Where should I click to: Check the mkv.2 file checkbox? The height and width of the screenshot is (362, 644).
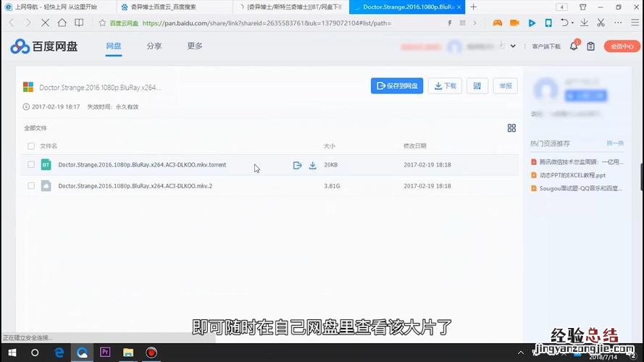click(31, 186)
